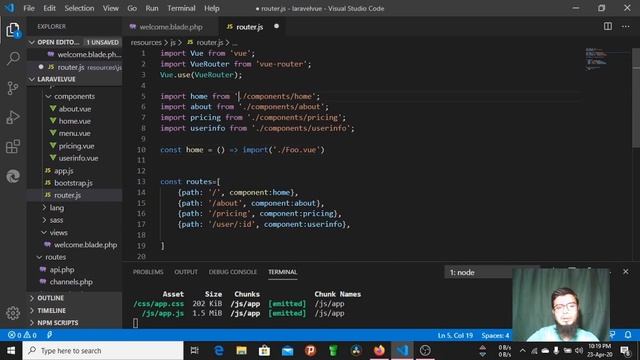This screenshot has height=360, width=640.
Task: Open the Source Control view
Action: tap(13, 88)
